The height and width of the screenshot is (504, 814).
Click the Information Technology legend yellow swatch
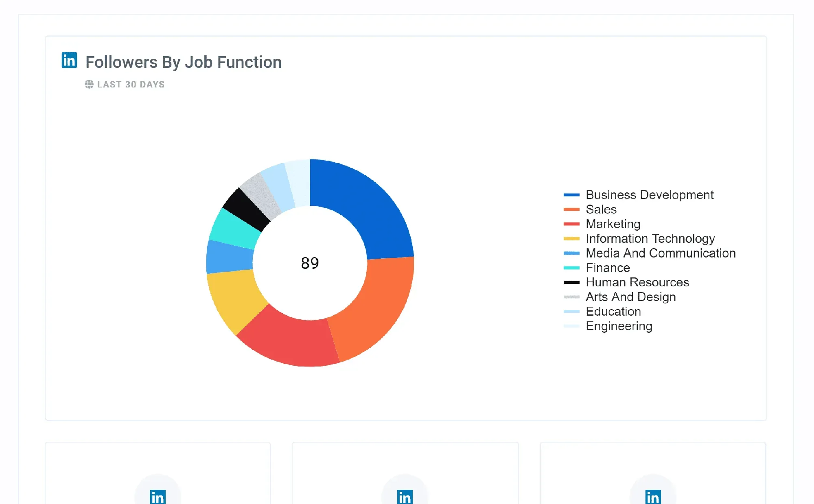click(571, 239)
